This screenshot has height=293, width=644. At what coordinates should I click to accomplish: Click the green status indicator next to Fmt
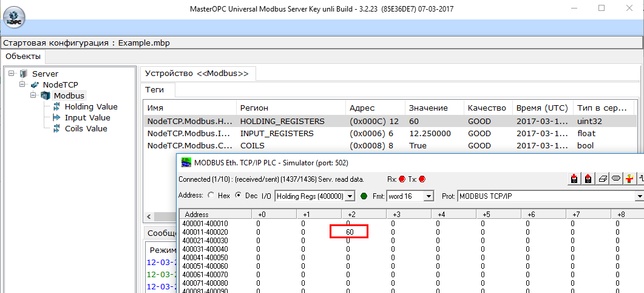click(x=364, y=196)
